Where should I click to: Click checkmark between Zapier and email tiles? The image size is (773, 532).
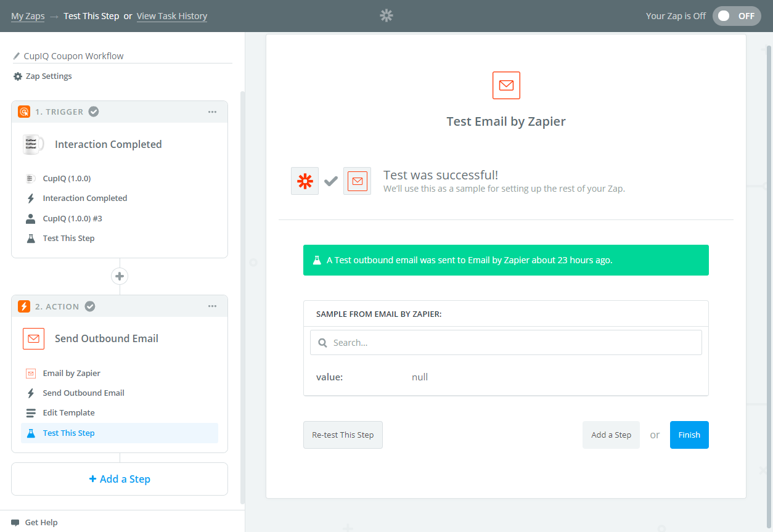click(x=331, y=181)
